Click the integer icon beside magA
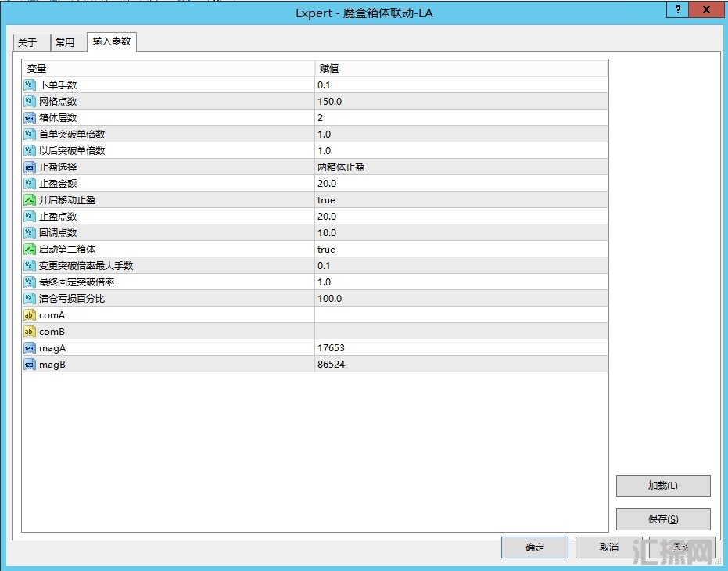 click(x=29, y=348)
